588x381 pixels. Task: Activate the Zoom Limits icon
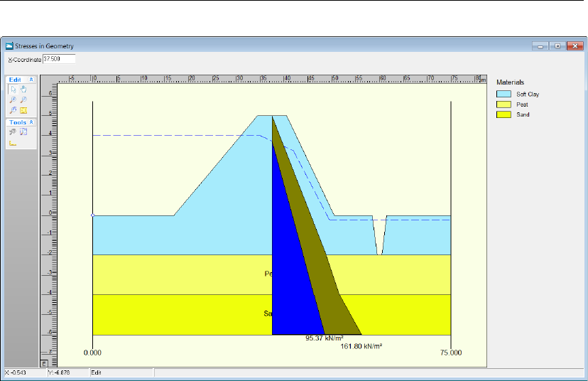pyautogui.click(x=23, y=132)
